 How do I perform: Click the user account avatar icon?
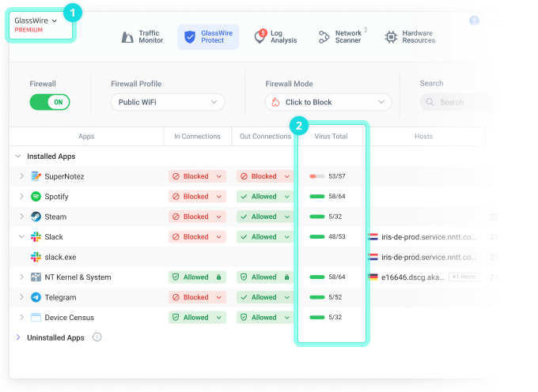tap(474, 21)
